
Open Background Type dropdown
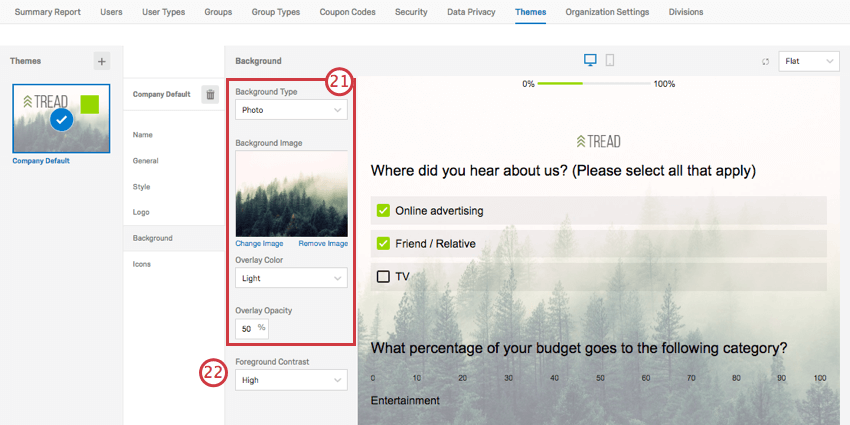pos(291,110)
